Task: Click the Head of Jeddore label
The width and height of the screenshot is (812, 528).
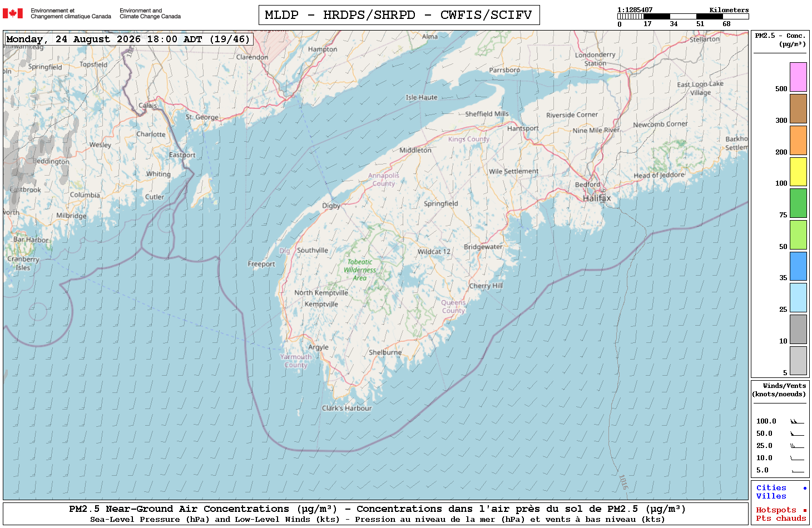Action: [659, 175]
